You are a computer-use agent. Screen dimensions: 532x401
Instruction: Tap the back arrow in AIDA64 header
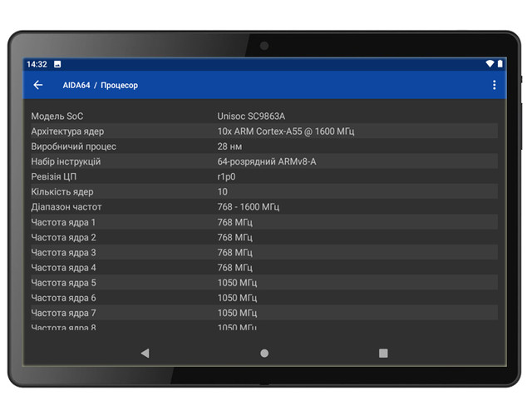pyautogui.click(x=38, y=85)
